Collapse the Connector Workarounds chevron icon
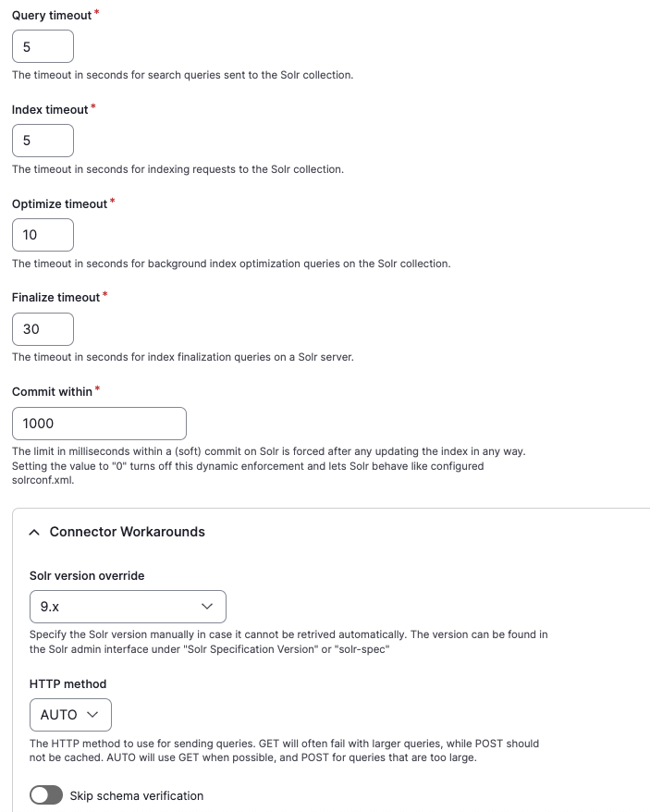 coord(34,533)
